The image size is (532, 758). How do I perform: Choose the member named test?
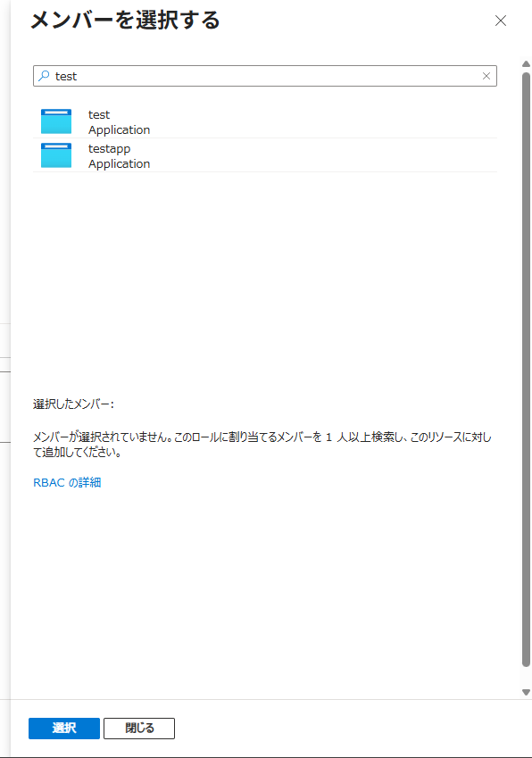pos(265,121)
